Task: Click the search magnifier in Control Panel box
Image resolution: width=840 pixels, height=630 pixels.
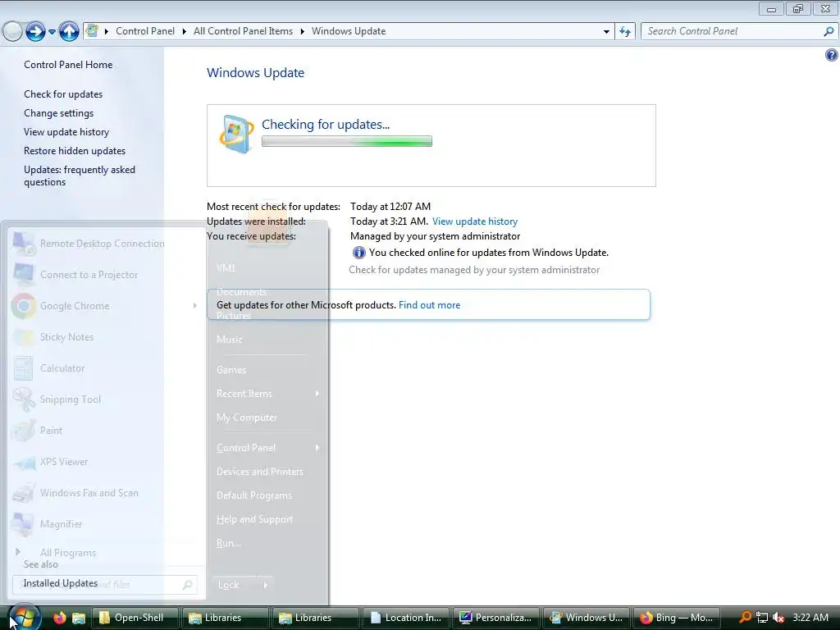Action: pos(829,31)
